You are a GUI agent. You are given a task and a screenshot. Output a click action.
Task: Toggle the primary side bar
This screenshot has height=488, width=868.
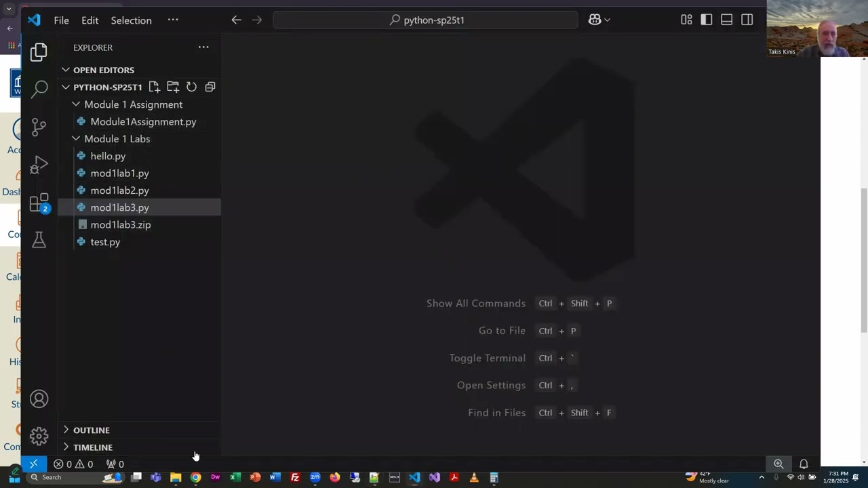coord(707,20)
